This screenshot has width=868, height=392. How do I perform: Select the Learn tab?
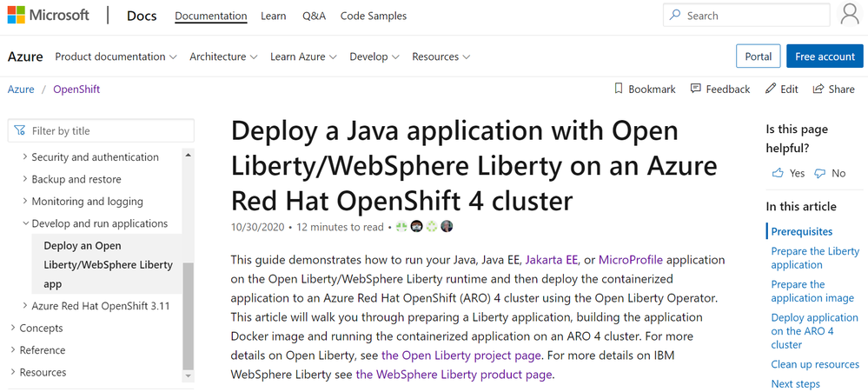pyautogui.click(x=274, y=16)
